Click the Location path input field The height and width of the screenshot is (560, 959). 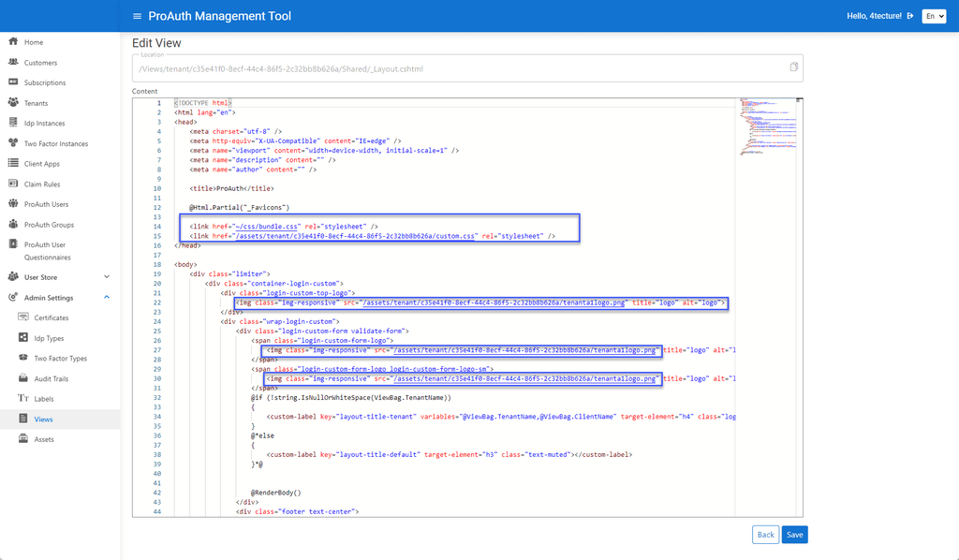(x=459, y=68)
